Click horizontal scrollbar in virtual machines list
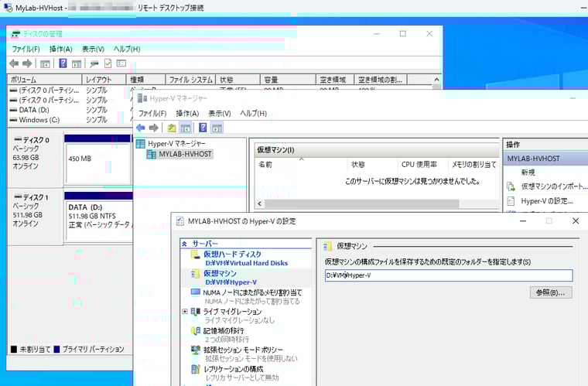The width and height of the screenshot is (588, 386). pos(361,203)
